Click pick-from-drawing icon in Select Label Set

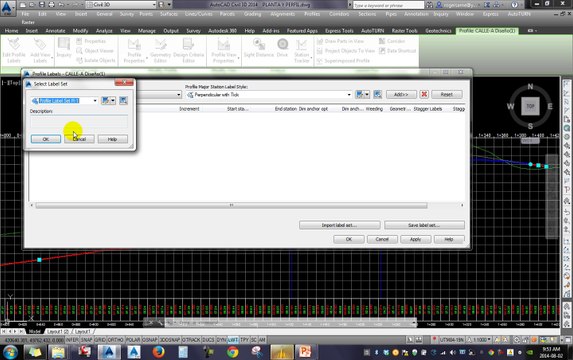[123, 101]
